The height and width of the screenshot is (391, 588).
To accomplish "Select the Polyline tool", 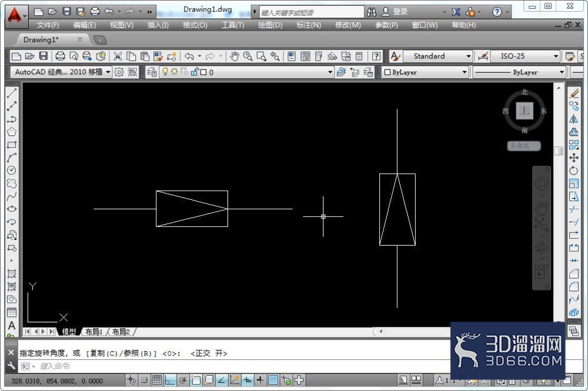I will (12, 119).
